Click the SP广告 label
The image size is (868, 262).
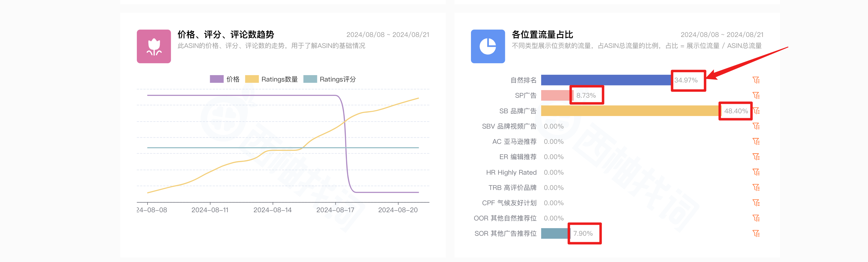tap(525, 96)
